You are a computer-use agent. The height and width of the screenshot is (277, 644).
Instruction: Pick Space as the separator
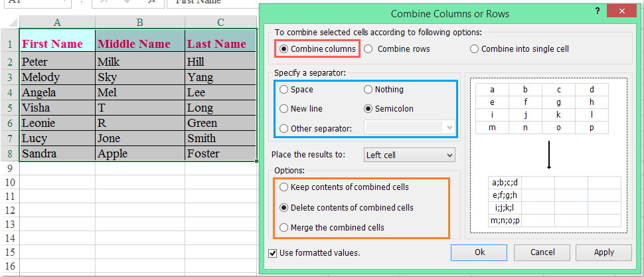(285, 89)
